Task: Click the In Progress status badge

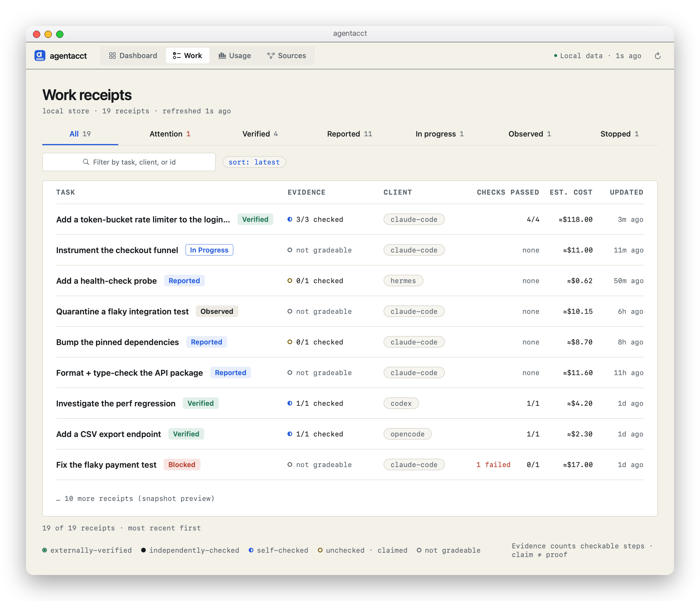Action: pyautogui.click(x=209, y=250)
